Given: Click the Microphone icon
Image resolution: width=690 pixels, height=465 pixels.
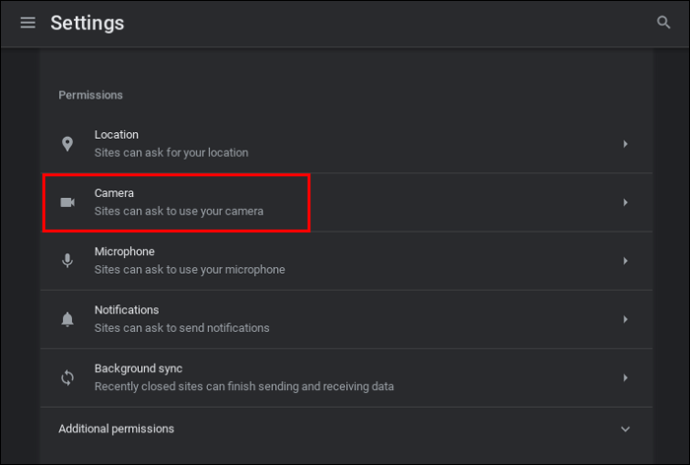Looking at the screenshot, I should [67, 261].
